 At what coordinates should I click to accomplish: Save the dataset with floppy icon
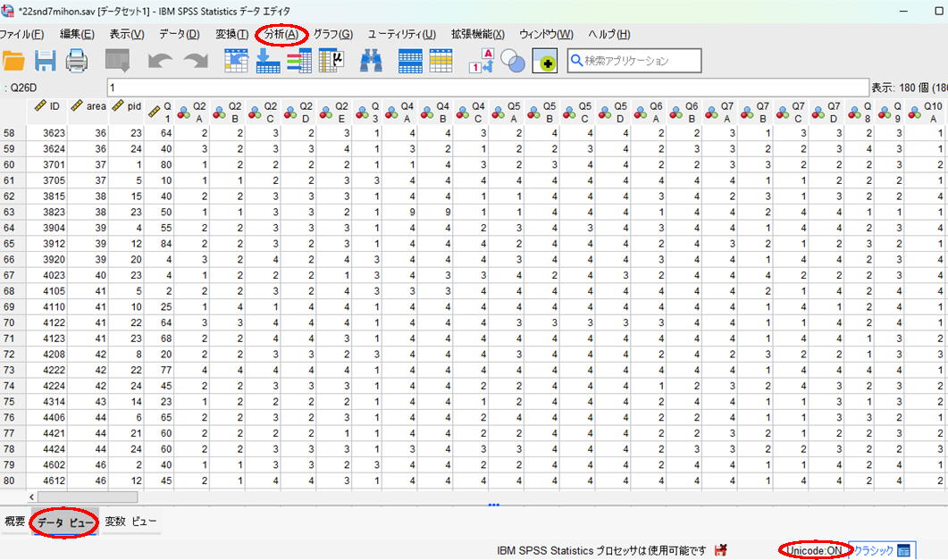pyautogui.click(x=46, y=61)
